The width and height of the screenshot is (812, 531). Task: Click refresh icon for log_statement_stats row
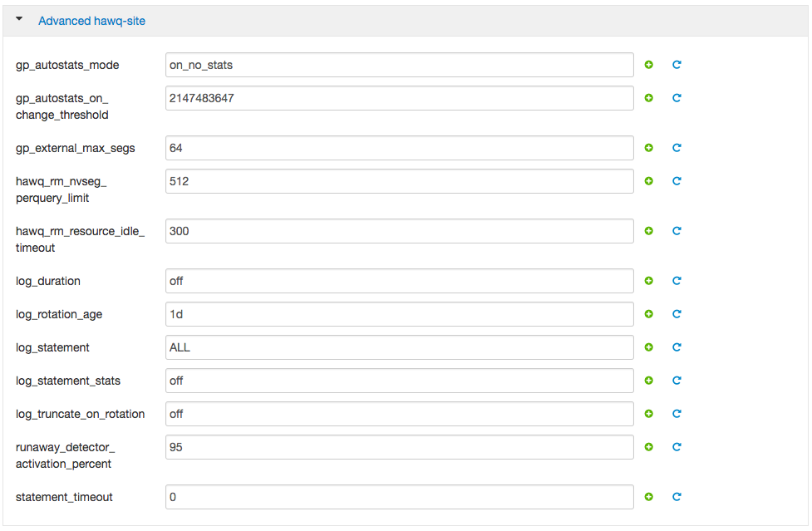click(x=677, y=381)
